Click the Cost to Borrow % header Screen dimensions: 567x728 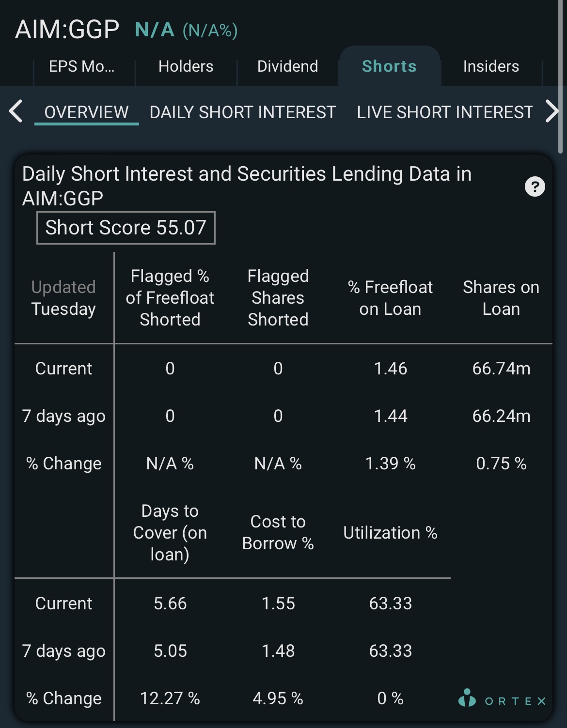click(x=278, y=532)
